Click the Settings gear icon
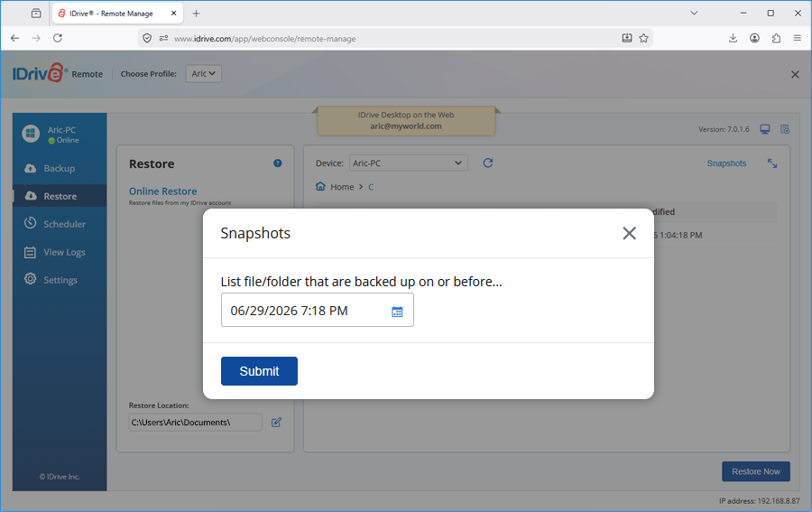The height and width of the screenshot is (512, 812). point(31,279)
